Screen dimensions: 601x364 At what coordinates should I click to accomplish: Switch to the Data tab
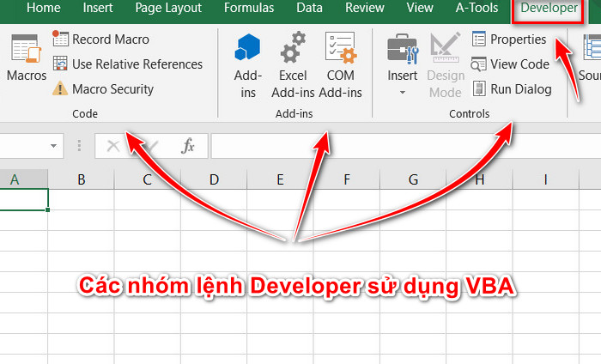[309, 8]
